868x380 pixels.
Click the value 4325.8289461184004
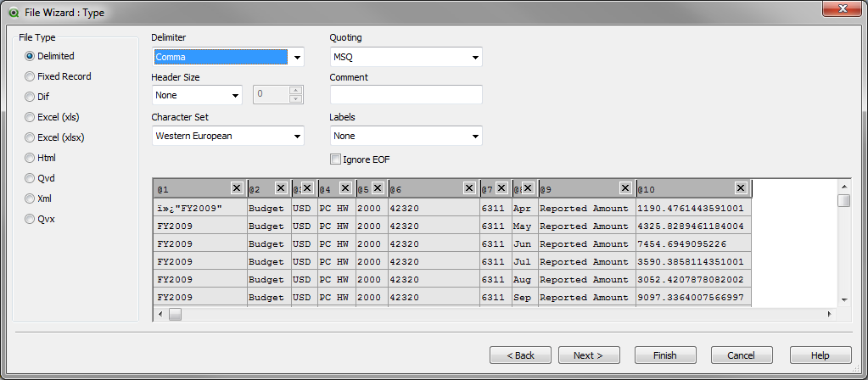(691, 226)
